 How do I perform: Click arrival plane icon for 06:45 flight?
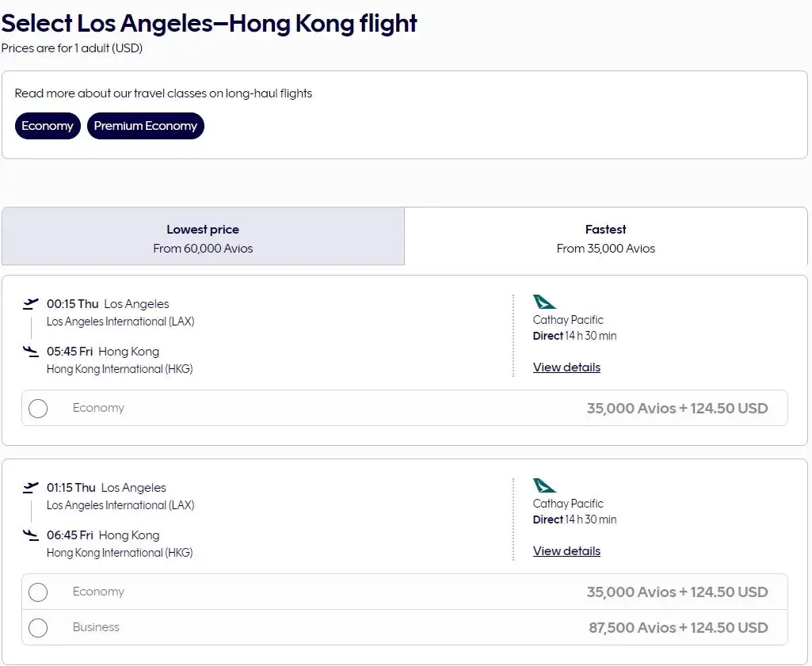click(31, 535)
